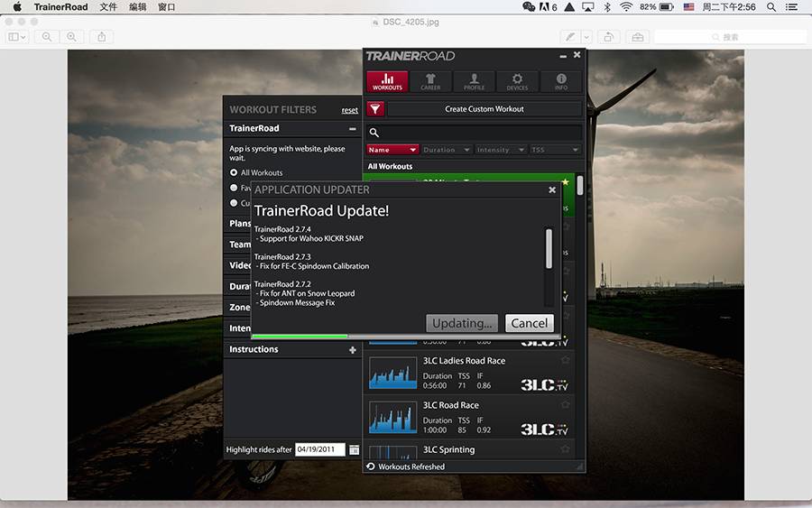This screenshot has height=508, width=812.
Task: Open the AirPlay display menu
Action: [x=588, y=6]
